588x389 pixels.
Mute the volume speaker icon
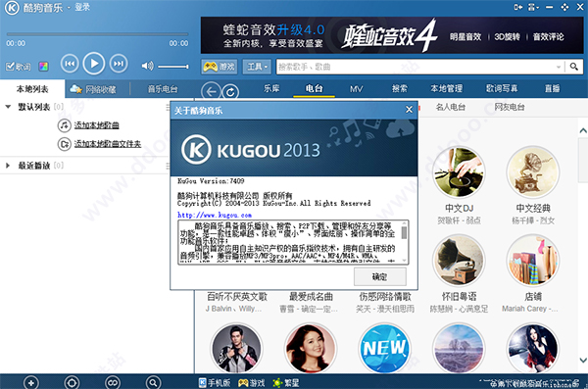pyautogui.click(x=147, y=66)
